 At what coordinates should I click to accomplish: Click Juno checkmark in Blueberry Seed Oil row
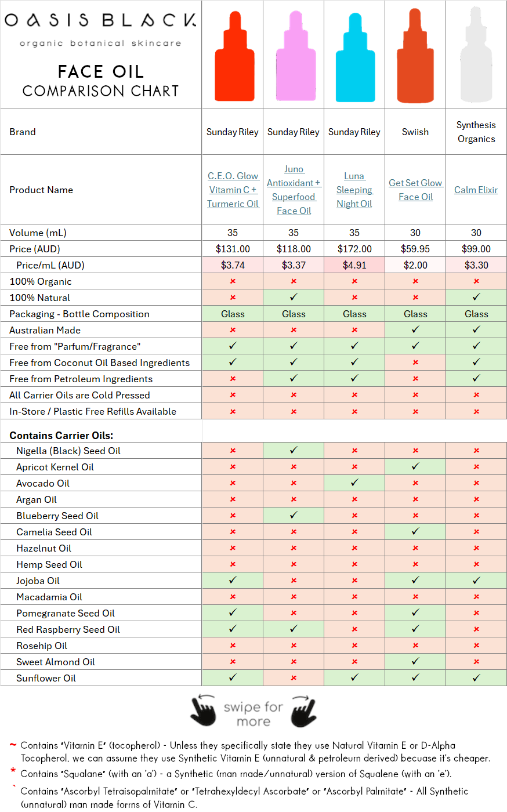point(294,515)
